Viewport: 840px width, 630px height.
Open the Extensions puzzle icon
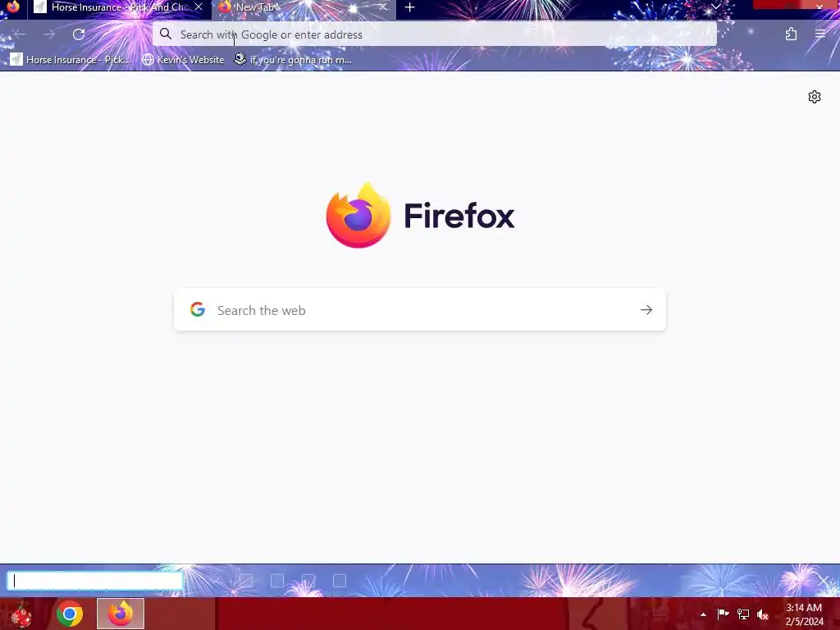click(792, 34)
